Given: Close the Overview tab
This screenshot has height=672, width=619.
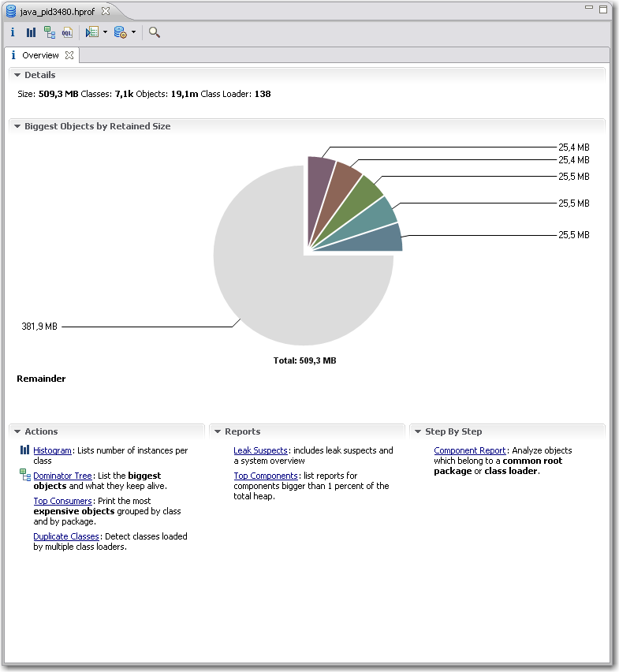Looking at the screenshot, I should tap(69, 55).
